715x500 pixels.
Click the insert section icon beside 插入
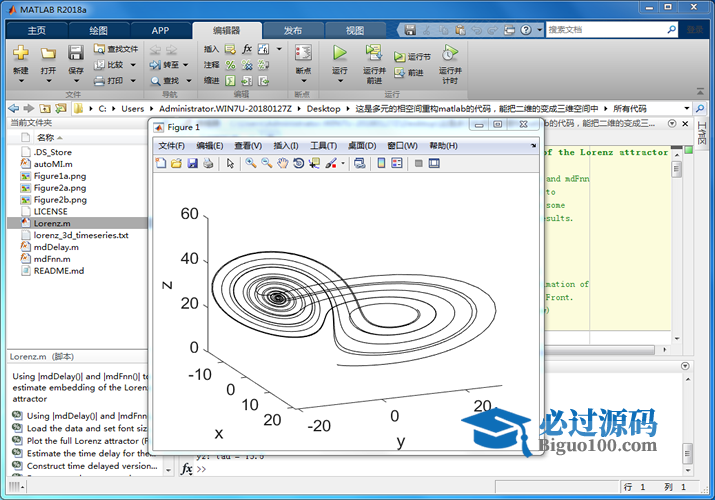click(x=230, y=49)
